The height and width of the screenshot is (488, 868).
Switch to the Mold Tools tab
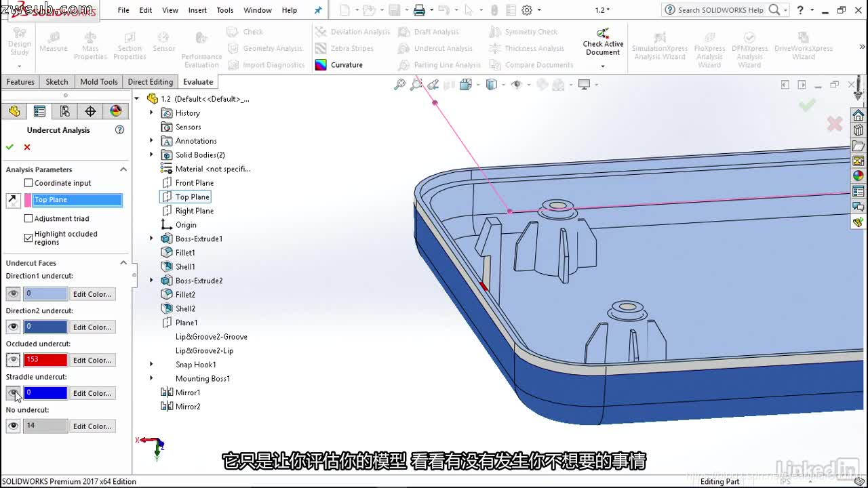click(x=99, y=82)
